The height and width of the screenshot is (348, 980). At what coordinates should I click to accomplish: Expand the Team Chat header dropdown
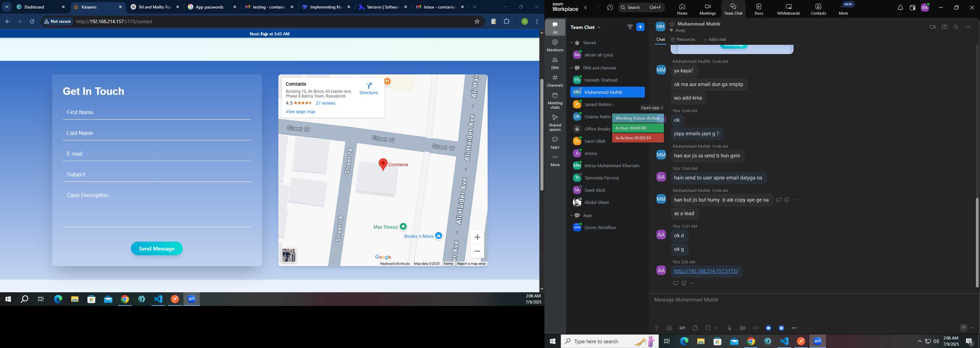pos(600,27)
